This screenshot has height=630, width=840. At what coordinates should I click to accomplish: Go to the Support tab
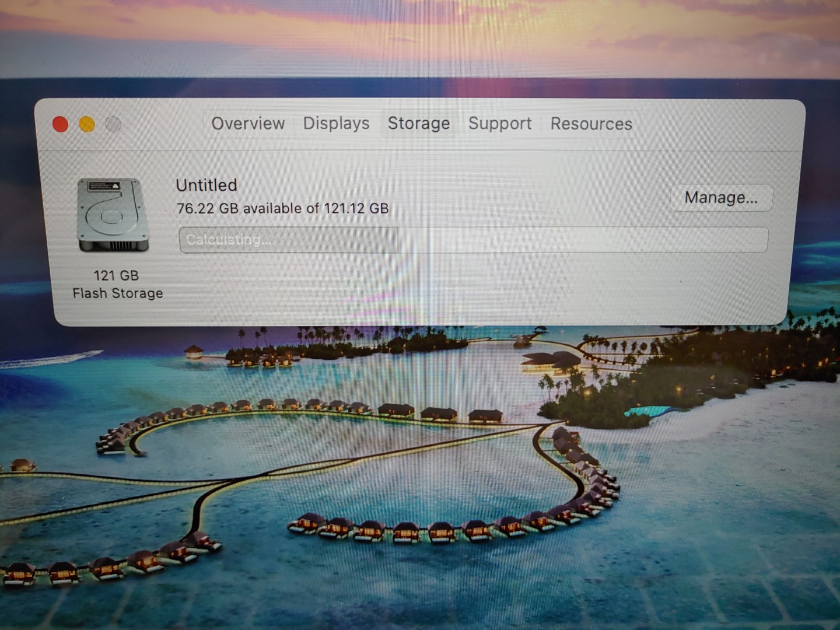tap(500, 124)
